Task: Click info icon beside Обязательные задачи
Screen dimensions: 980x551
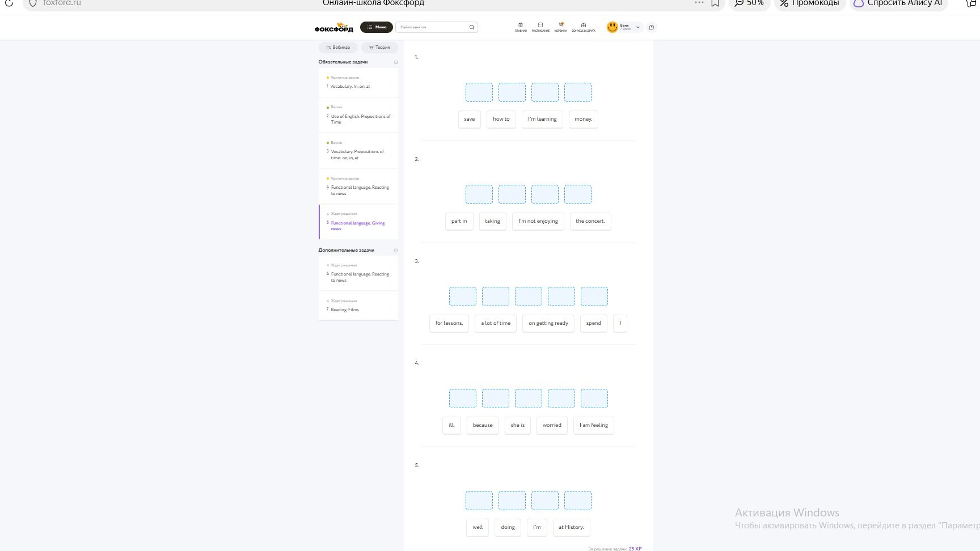Action: pyautogui.click(x=396, y=62)
